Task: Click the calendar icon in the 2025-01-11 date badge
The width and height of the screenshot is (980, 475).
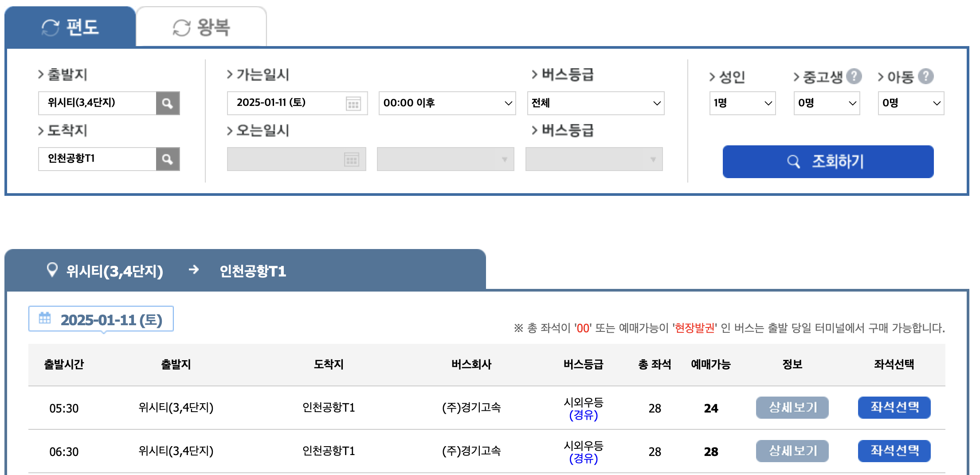Action: [45, 318]
